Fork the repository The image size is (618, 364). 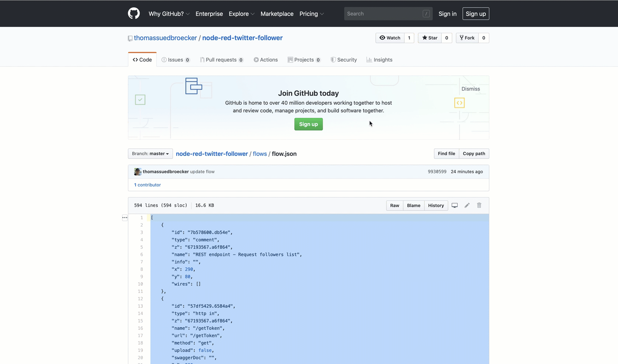tap(467, 38)
